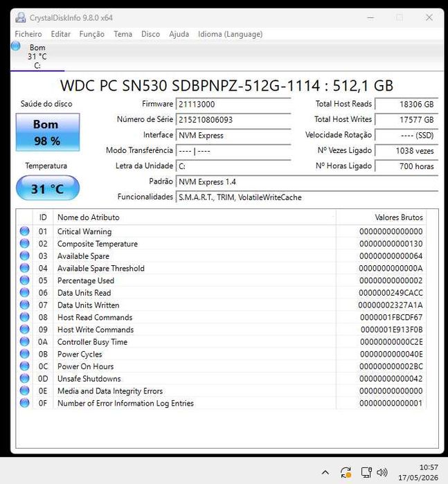The image size is (448, 484).
Task: Click the Velocidade Rotação label
Action: [x=339, y=135]
